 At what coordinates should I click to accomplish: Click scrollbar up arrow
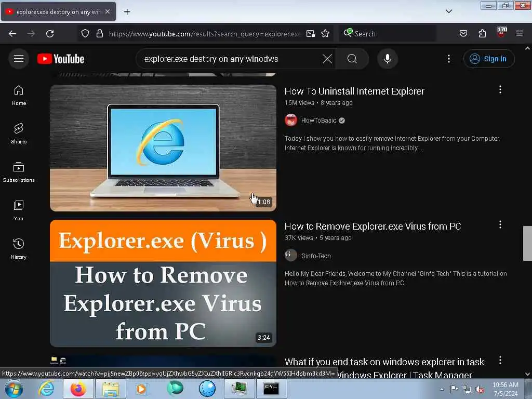pyautogui.click(x=527, y=48)
